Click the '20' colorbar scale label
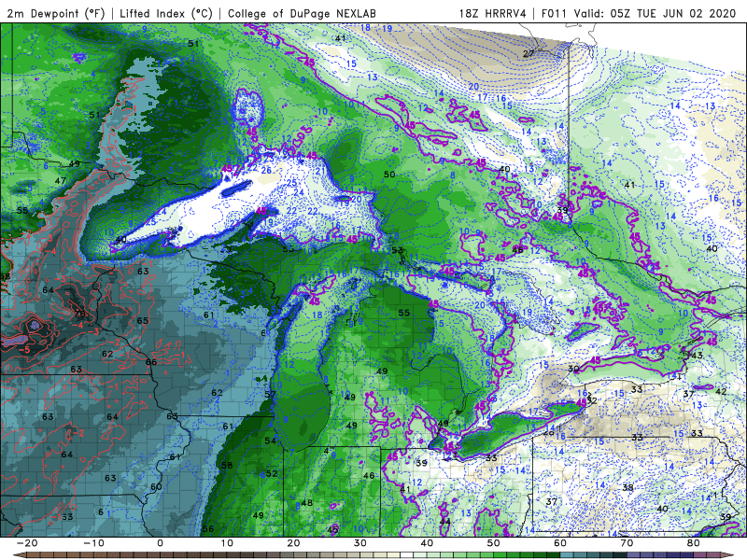 293,543
